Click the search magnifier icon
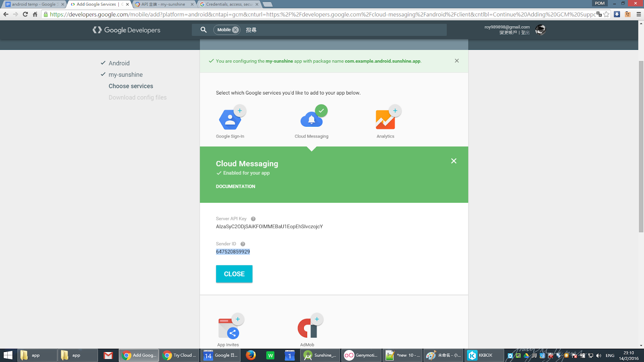 (204, 30)
